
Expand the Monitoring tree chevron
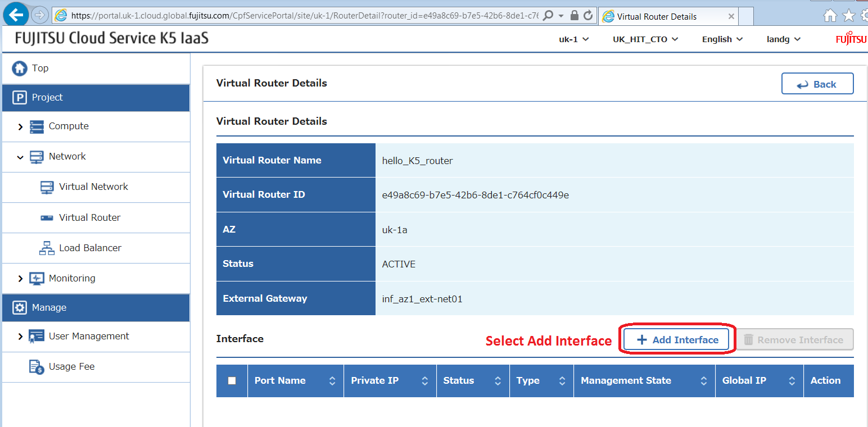coord(21,279)
